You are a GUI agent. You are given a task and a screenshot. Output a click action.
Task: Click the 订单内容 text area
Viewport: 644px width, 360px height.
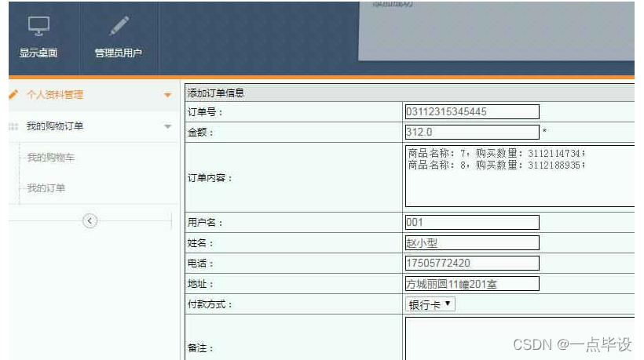[520, 176]
